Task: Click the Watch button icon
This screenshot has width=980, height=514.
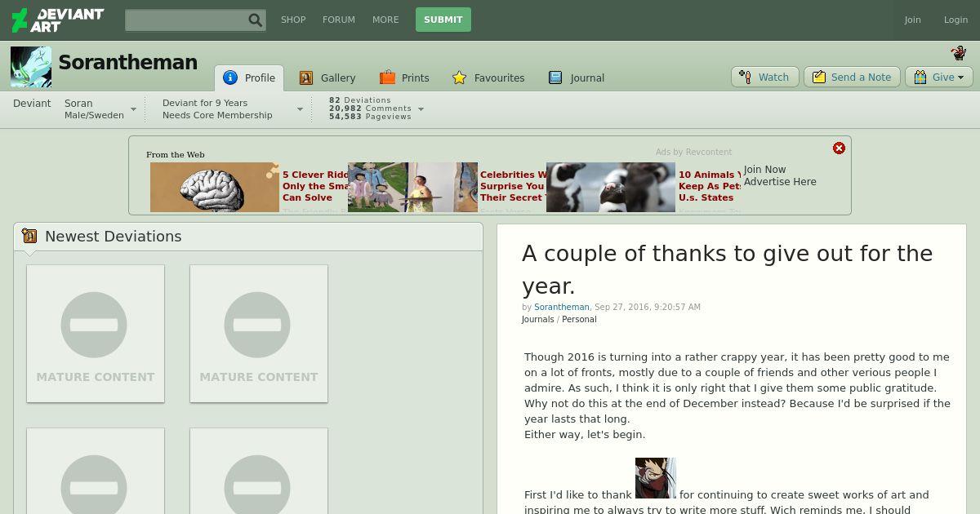Action: click(x=745, y=77)
